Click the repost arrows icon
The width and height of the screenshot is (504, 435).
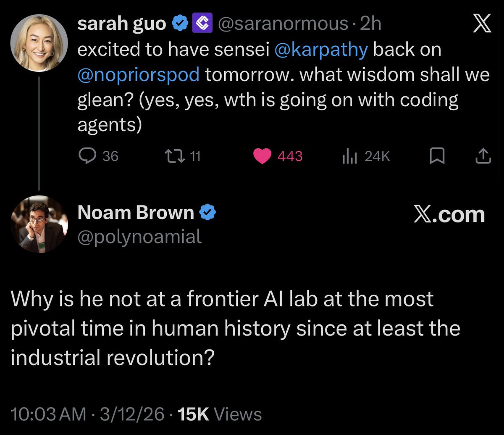[x=173, y=156]
